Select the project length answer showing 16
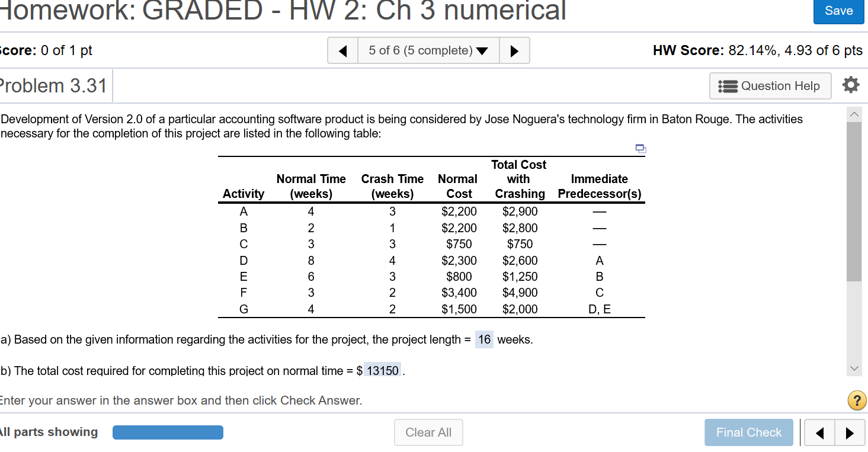868x452 pixels. pyautogui.click(x=483, y=339)
